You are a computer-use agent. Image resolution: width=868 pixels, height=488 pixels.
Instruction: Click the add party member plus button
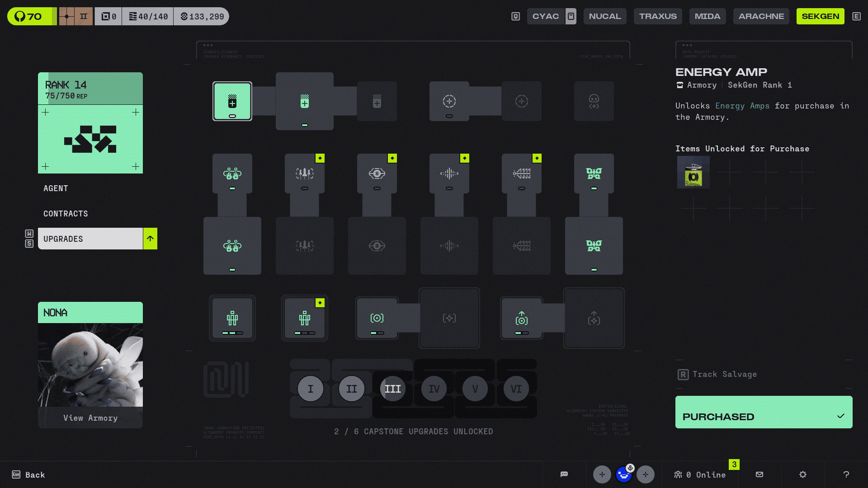[x=602, y=474]
